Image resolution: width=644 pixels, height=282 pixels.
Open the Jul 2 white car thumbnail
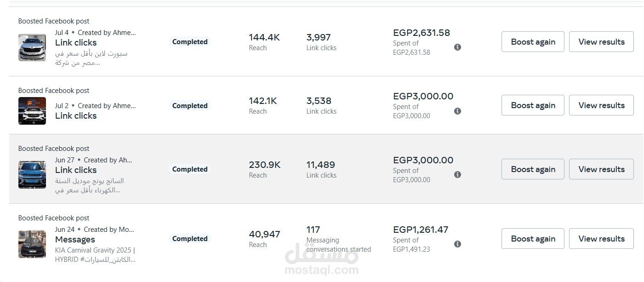pyautogui.click(x=32, y=111)
